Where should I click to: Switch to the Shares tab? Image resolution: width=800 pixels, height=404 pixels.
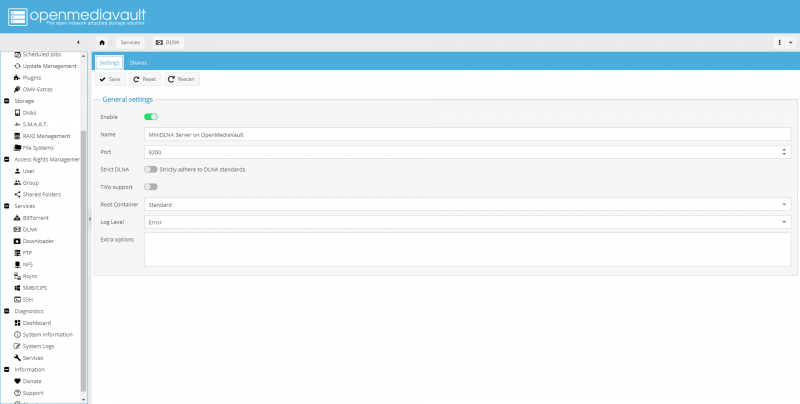(x=138, y=63)
